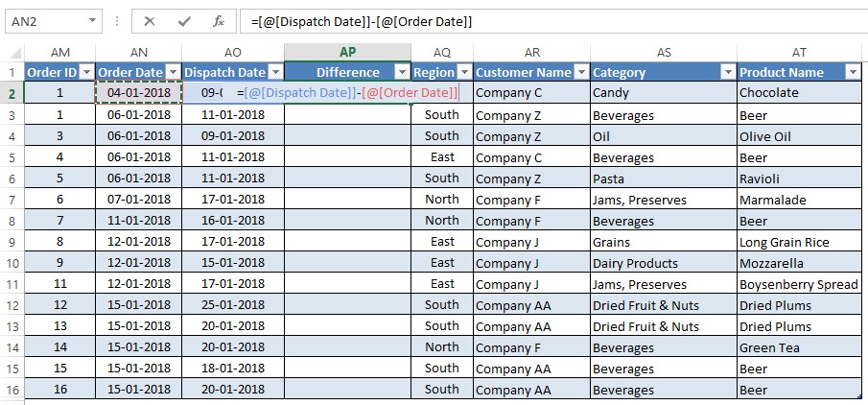Screen dimensions: 868x405
Task: Click Product cell Marmalade
Action: [x=799, y=199]
